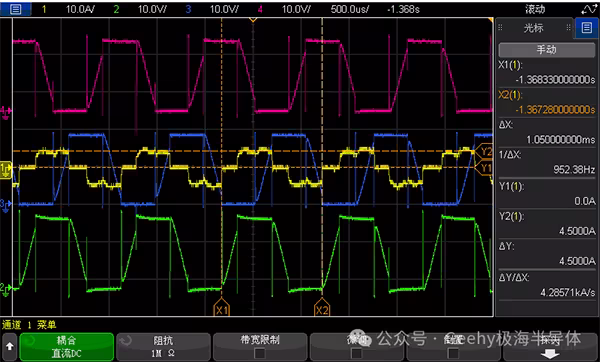Click the 500.0us/ timebase setting
600x362 pixels.
click(x=350, y=9)
